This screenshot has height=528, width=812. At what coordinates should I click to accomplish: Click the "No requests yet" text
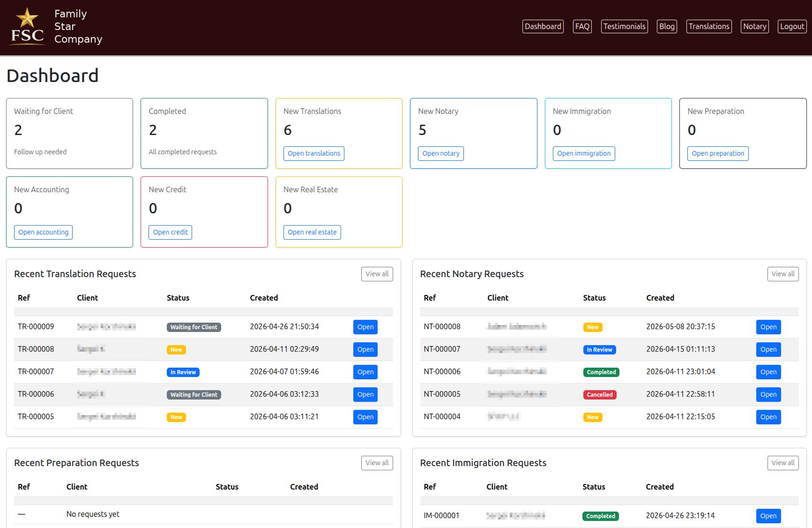click(93, 514)
